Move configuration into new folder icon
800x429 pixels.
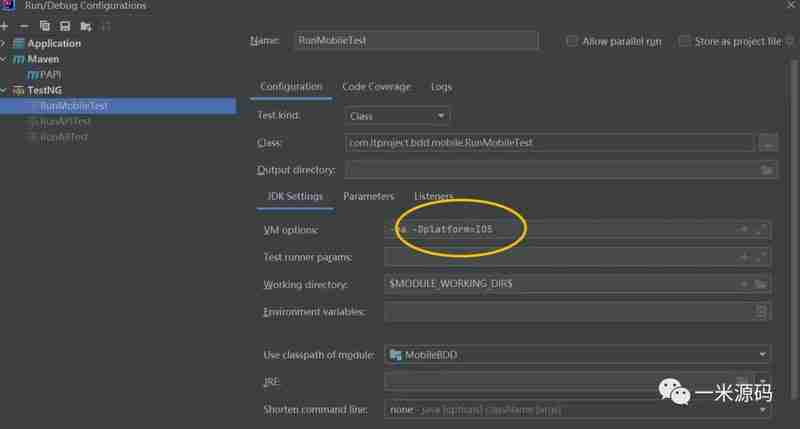[x=86, y=26]
